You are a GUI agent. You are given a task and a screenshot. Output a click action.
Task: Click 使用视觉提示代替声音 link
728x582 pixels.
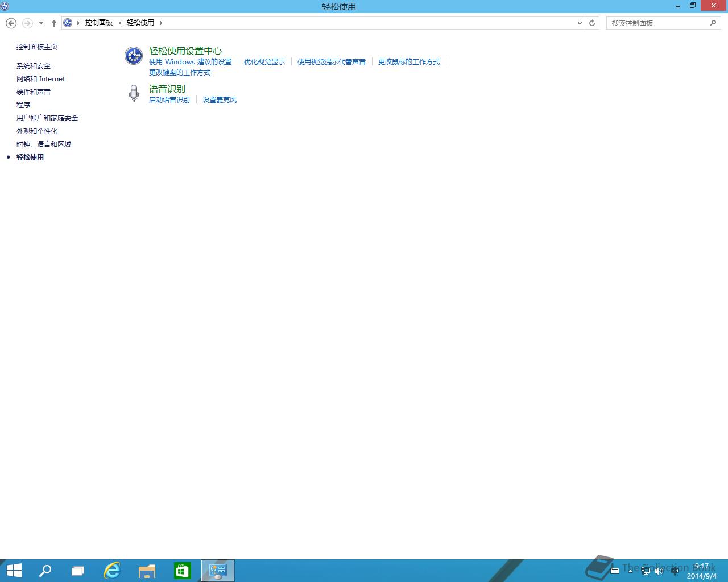coord(332,62)
